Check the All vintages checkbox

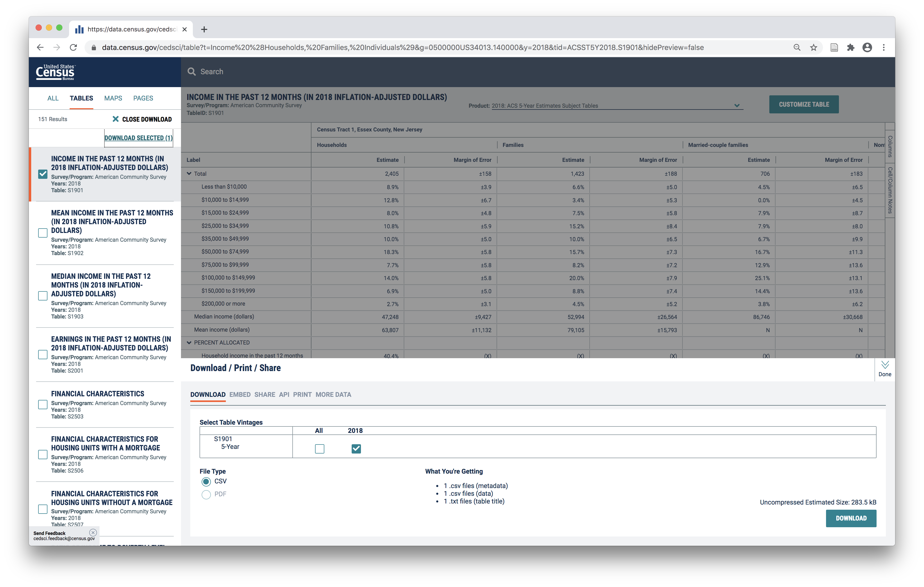click(319, 449)
